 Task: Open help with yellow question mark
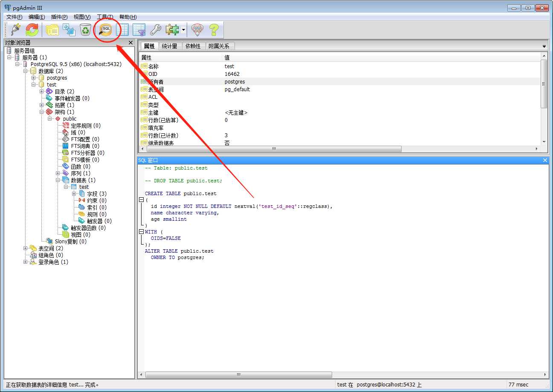click(214, 29)
